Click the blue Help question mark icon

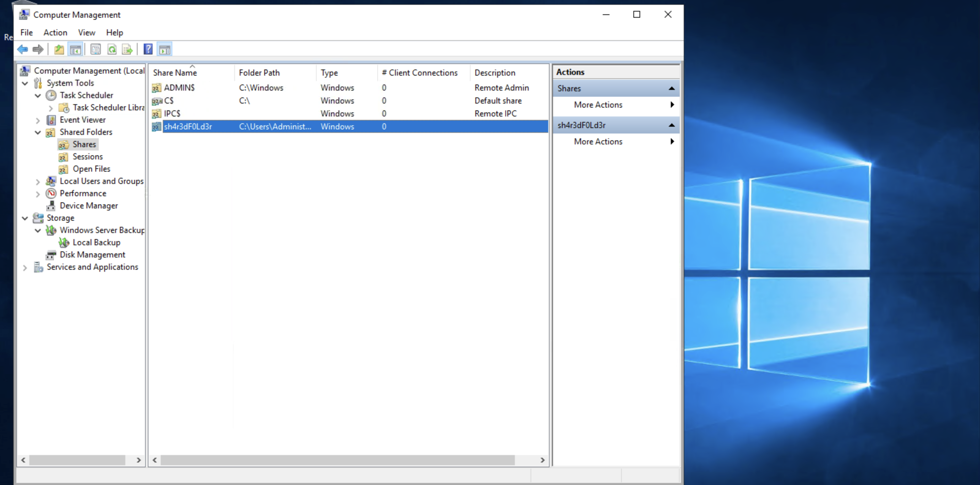(x=148, y=49)
